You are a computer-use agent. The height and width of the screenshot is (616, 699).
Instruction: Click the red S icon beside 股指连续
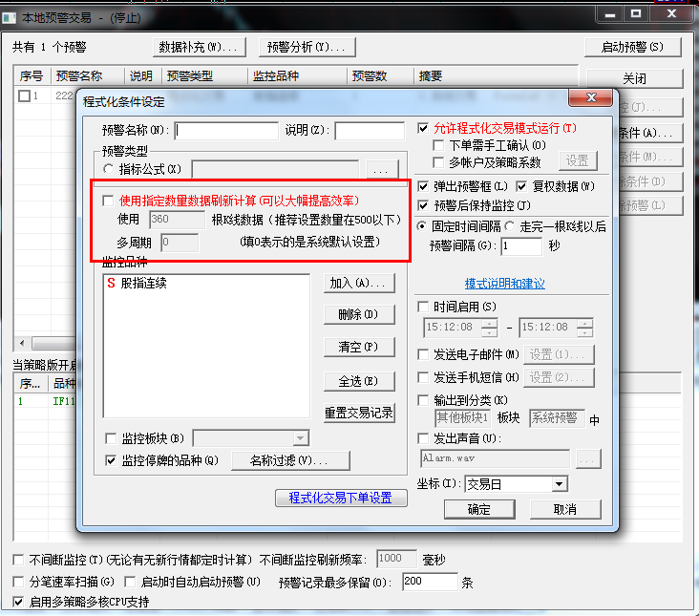[111, 283]
